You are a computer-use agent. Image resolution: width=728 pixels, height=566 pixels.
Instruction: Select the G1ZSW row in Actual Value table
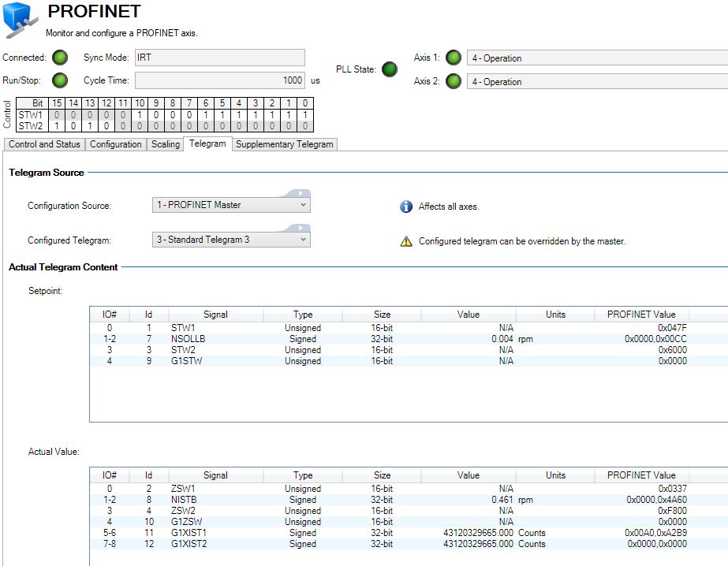409,522
